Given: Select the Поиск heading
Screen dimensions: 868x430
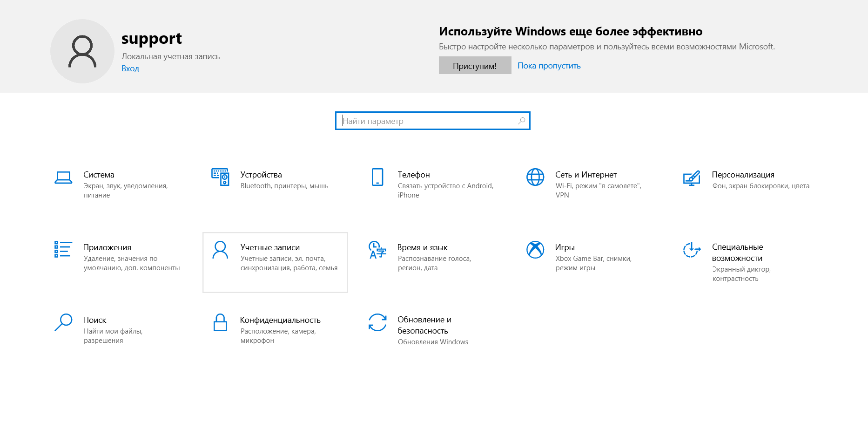Looking at the screenshot, I should click(95, 320).
